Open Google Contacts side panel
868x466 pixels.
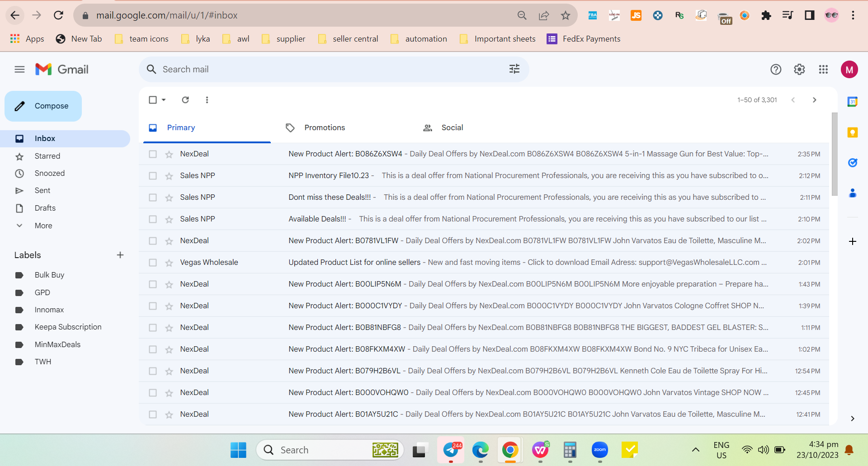click(x=853, y=193)
